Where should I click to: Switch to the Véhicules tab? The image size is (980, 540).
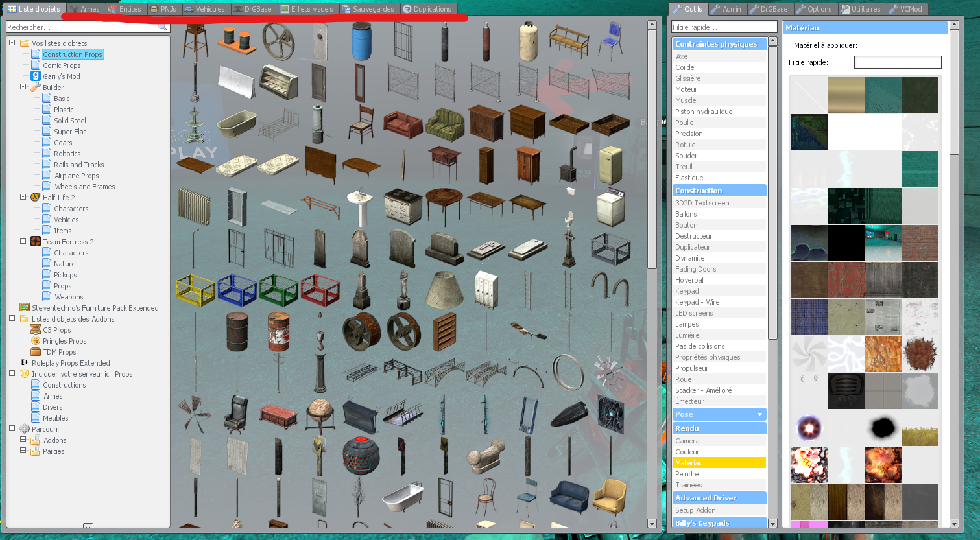(x=204, y=9)
